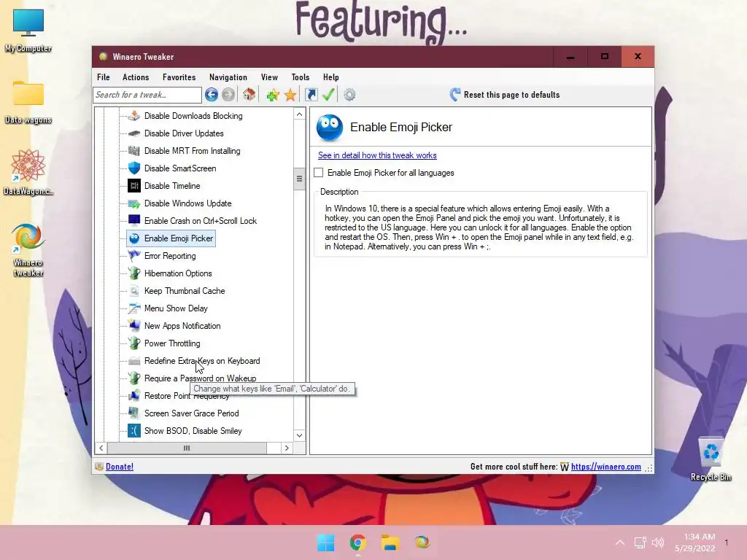Click the horizontal scrollbar right arrow
747x560 pixels.
[287, 448]
